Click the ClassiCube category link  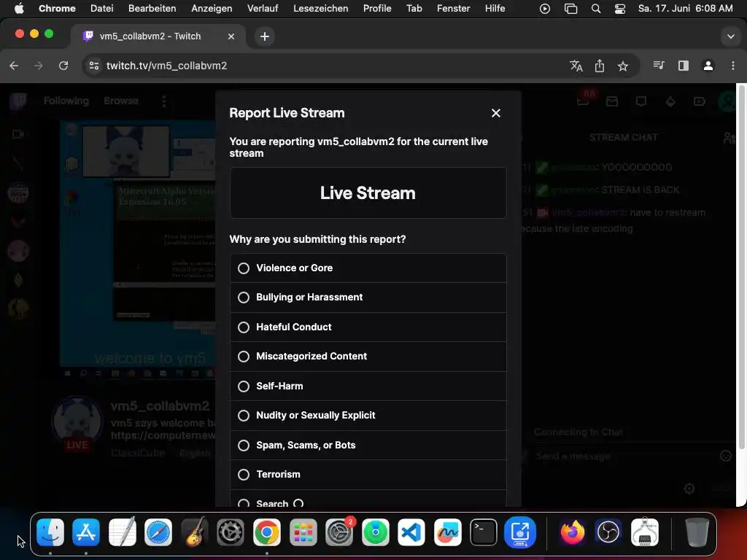(138, 453)
